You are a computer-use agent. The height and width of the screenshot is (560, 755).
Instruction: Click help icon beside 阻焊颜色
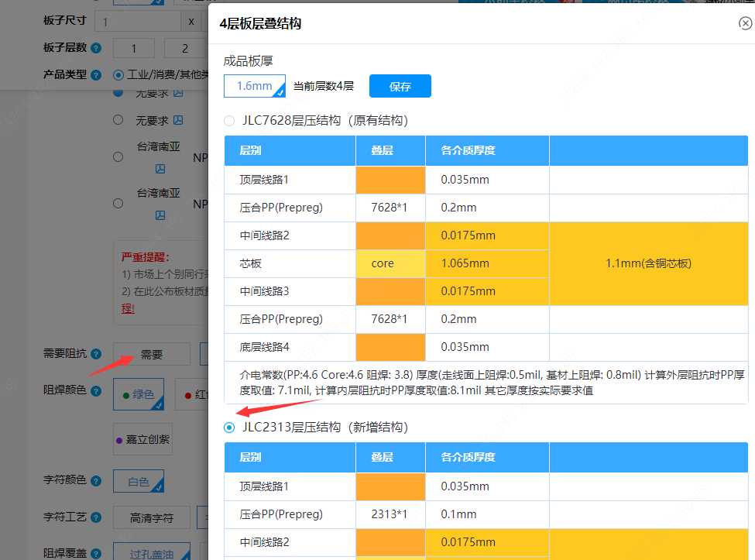coord(96,392)
